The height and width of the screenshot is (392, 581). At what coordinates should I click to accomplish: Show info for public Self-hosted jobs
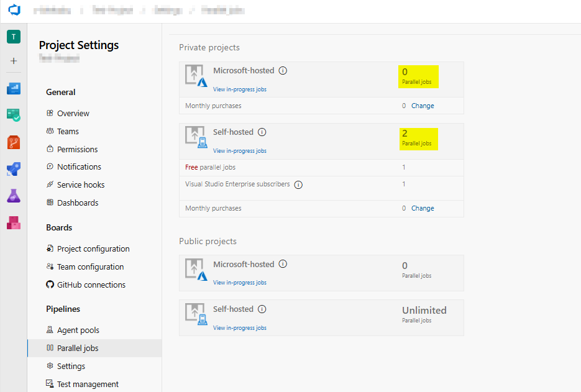(x=262, y=309)
